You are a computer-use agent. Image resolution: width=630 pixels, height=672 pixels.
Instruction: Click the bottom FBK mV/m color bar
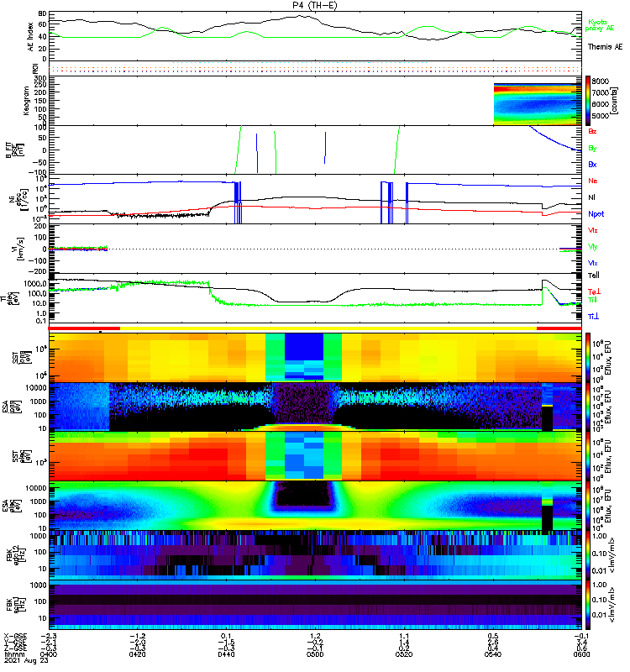pos(589,603)
